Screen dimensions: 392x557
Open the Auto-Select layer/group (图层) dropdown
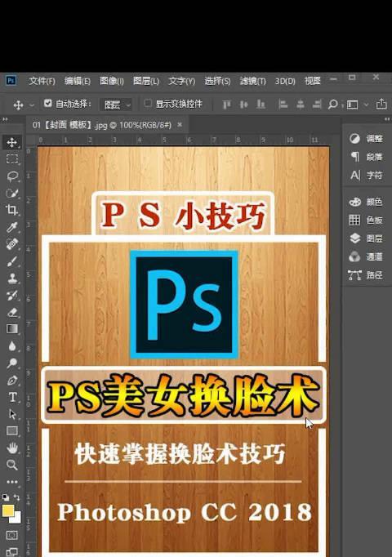point(116,105)
